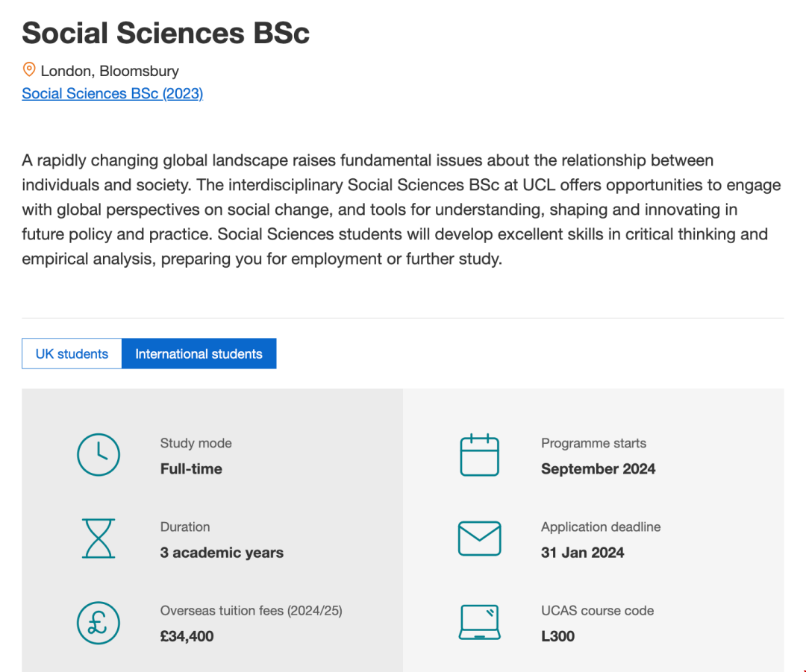This screenshot has height=672, width=806.
Task: Click the Social Sciences BSc page heading
Action: coord(164,33)
